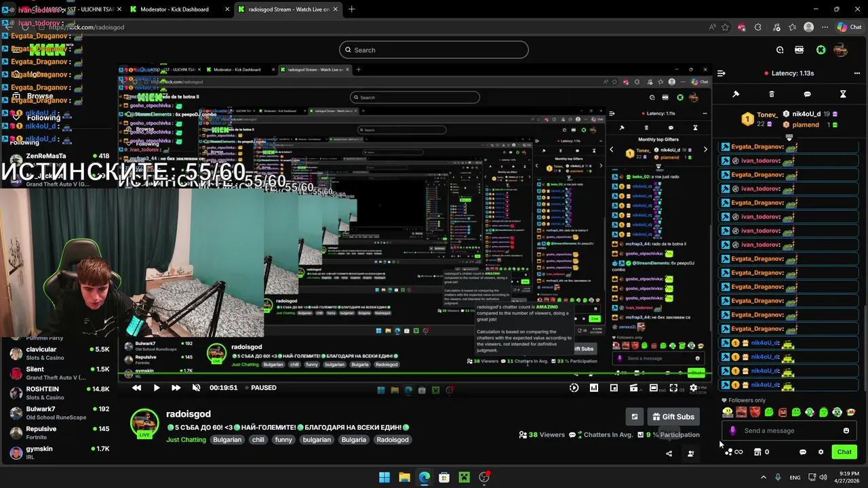This screenshot has height=488, width=868.
Task: Click the circular live-sync icon on the player
Action: (574, 388)
